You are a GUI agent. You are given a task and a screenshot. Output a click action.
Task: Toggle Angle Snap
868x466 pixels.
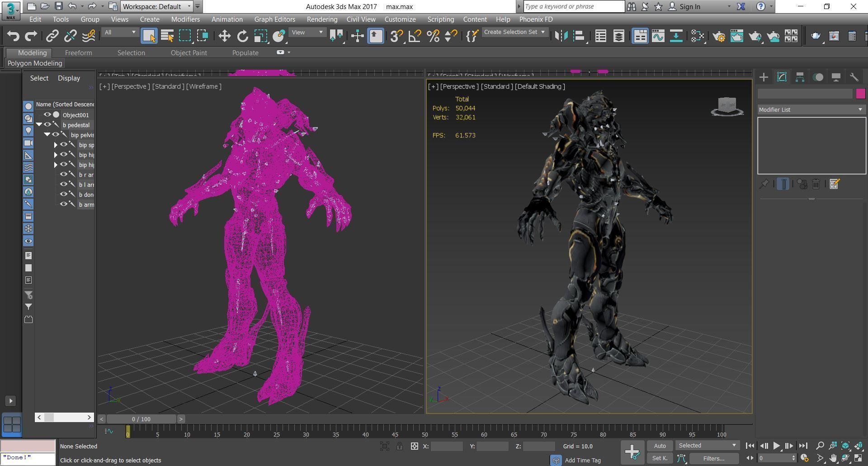pyautogui.click(x=415, y=36)
